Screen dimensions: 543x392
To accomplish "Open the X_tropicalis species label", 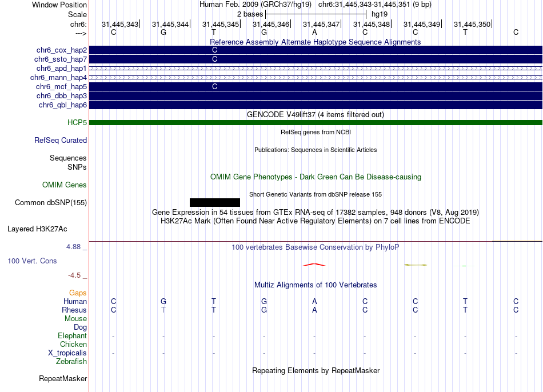I will click(67, 353).
